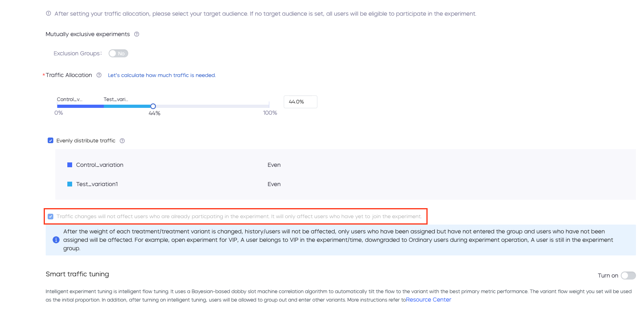Click the Test_variation1 light blue square
Screen dimensions: 644x316
70,184
